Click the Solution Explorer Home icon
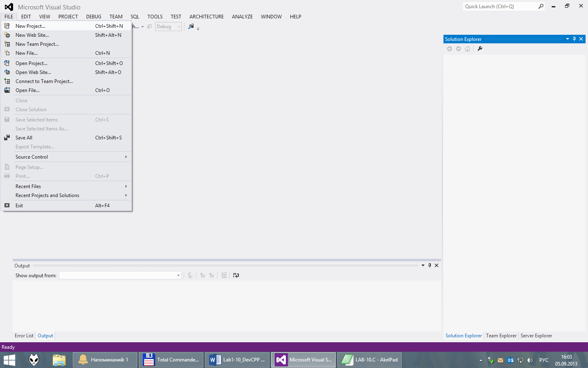Screen dimensions: 588x368 (x=468, y=49)
